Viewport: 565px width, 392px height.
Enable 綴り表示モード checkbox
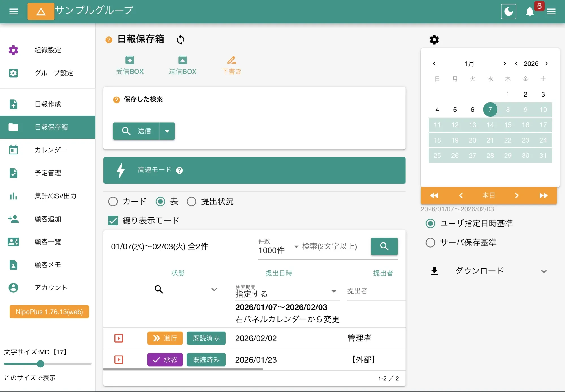pyautogui.click(x=113, y=221)
